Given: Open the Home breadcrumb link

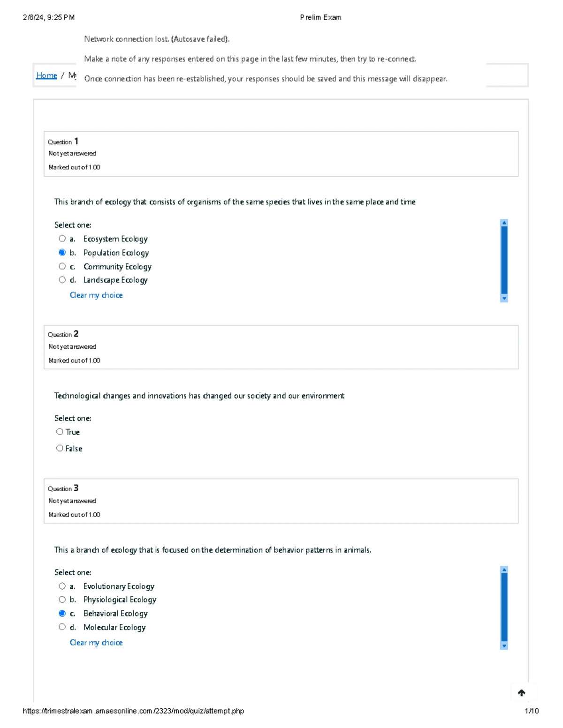Looking at the screenshot, I should pyautogui.click(x=46, y=75).
